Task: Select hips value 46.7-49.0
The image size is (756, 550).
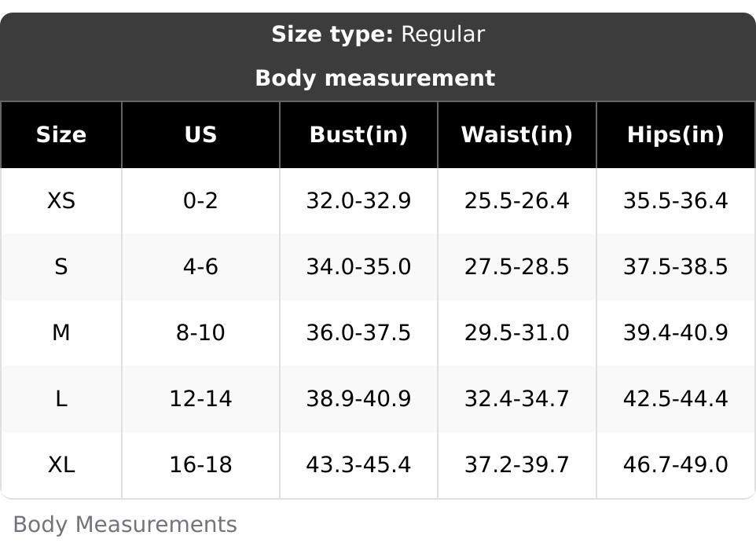Action: coord(676,464)
